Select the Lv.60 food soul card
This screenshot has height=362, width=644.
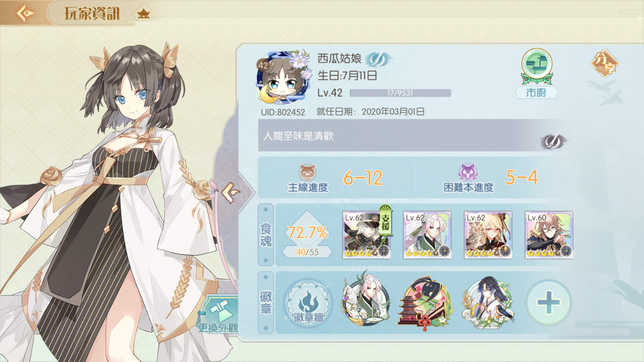coord(549,235)
